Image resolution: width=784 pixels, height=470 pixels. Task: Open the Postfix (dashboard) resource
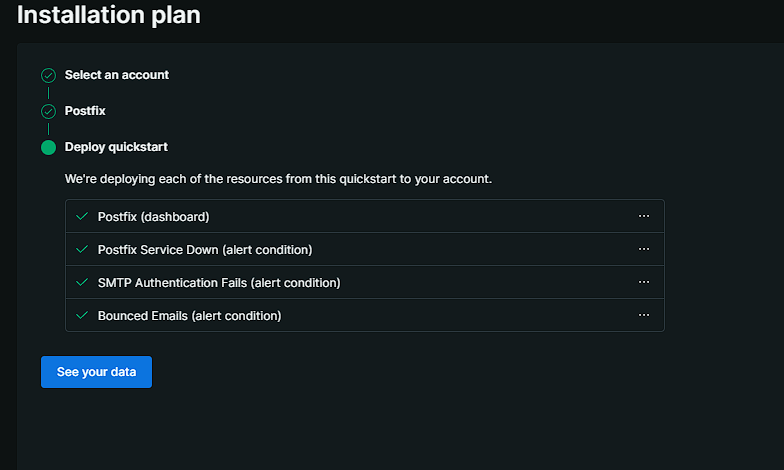point(153,216)
